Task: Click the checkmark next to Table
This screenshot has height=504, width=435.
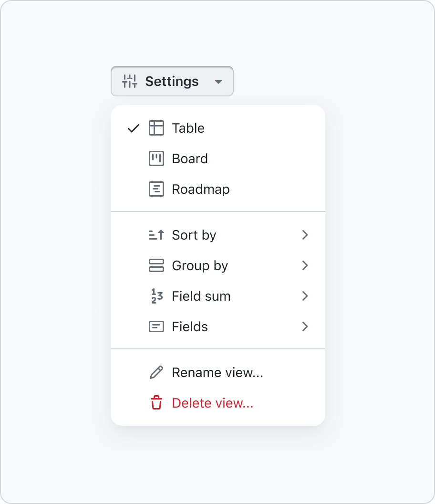Action: (x=134, y=128)
